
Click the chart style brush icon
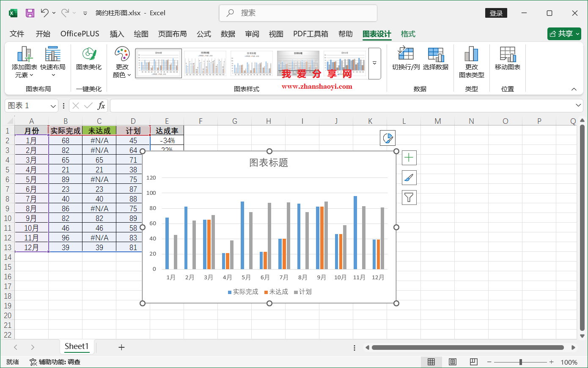tap(409, 177)
